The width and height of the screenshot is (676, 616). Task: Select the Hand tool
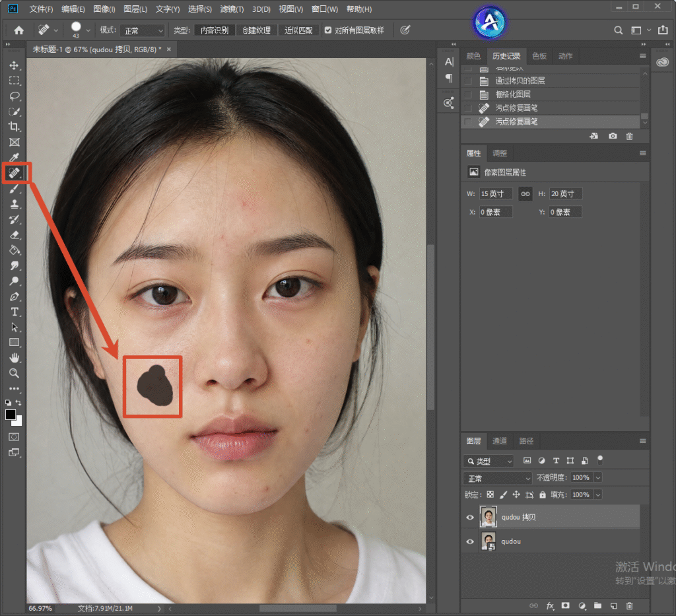(x=15, y=358)
